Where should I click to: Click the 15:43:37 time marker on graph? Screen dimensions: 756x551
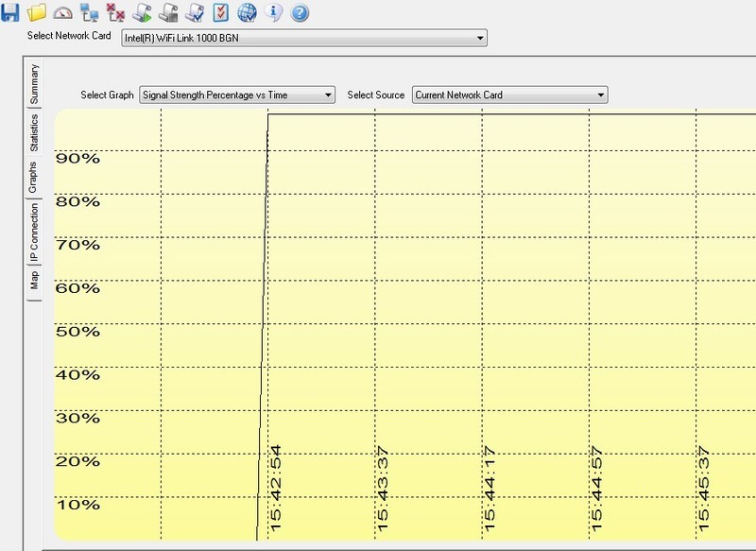coord(381,490)
